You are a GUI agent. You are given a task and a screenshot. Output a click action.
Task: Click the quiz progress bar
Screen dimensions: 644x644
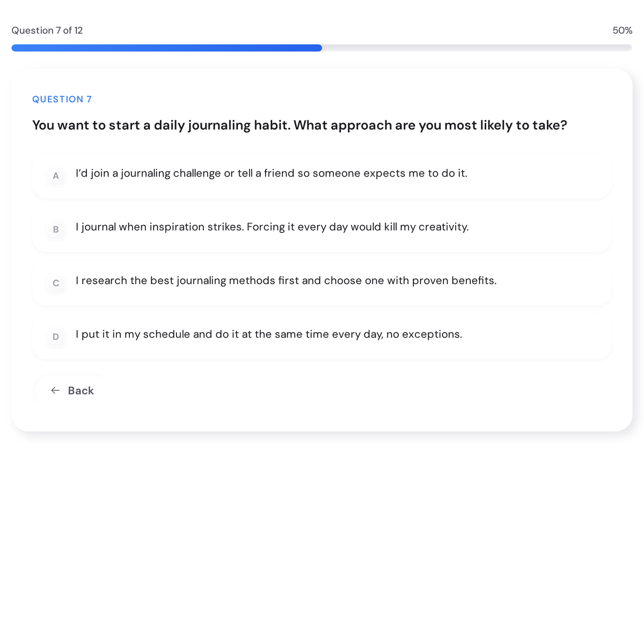[322, 48]
